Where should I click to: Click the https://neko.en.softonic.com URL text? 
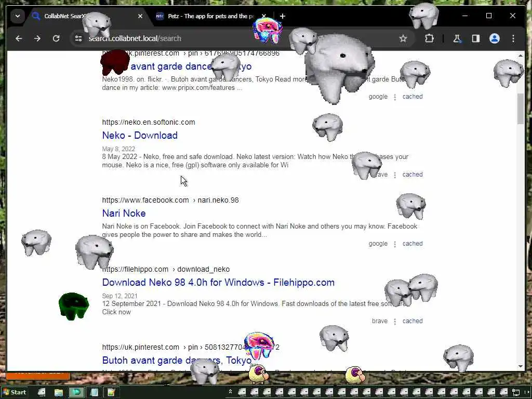tap(149, 122)
